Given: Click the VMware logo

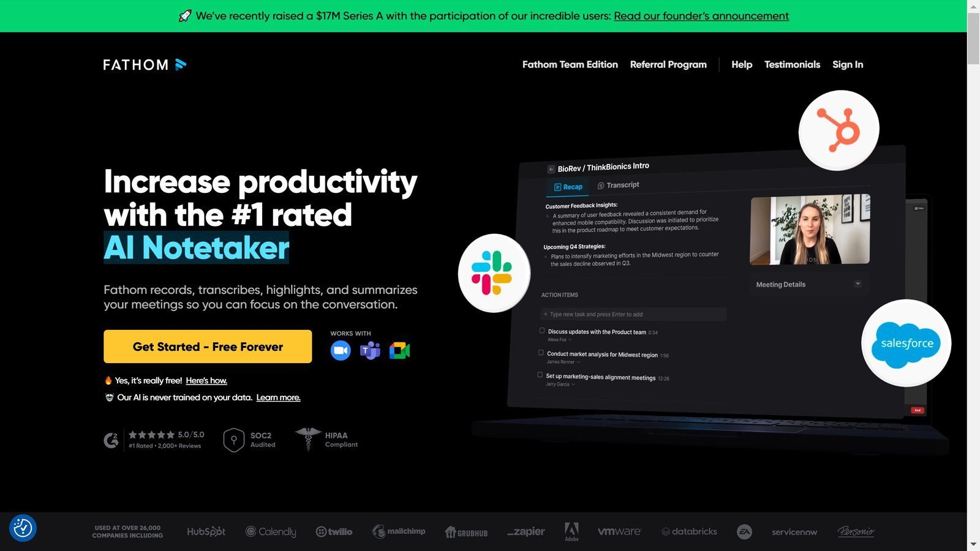Looking at the screenshot, I should [x=619, y=531].
